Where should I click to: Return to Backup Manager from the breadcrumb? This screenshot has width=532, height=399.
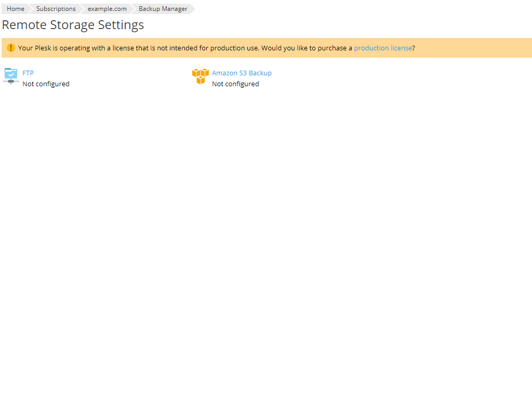(162, 8)
